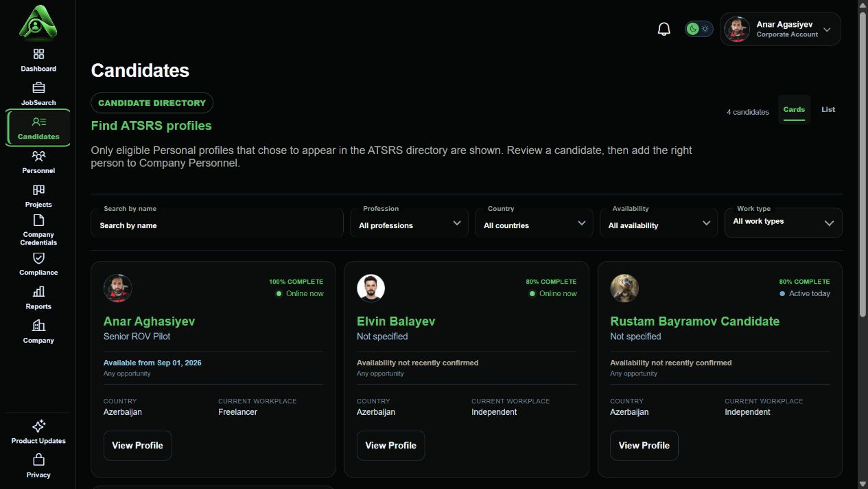868x489 pixels.
Task: Click Available from Sep 01, 2026 text
Action: tap(152, 363)
